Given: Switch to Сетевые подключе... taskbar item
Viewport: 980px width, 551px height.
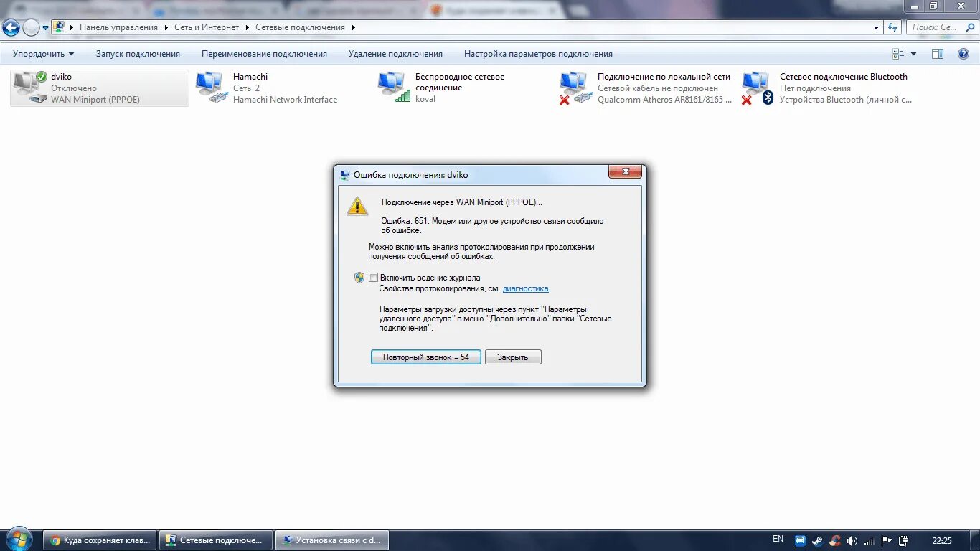Looking at the screenshot, I should click(216, 540).
